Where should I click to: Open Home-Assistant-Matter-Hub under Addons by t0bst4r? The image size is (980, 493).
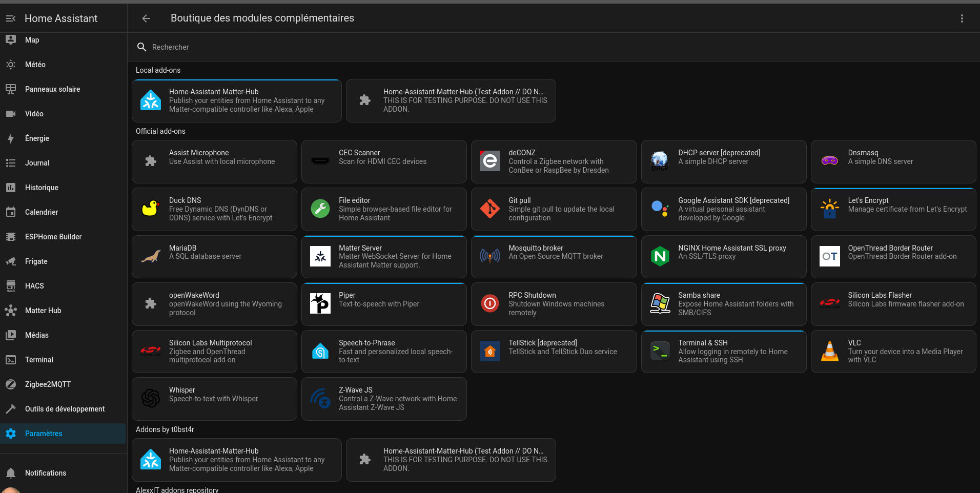237,460
